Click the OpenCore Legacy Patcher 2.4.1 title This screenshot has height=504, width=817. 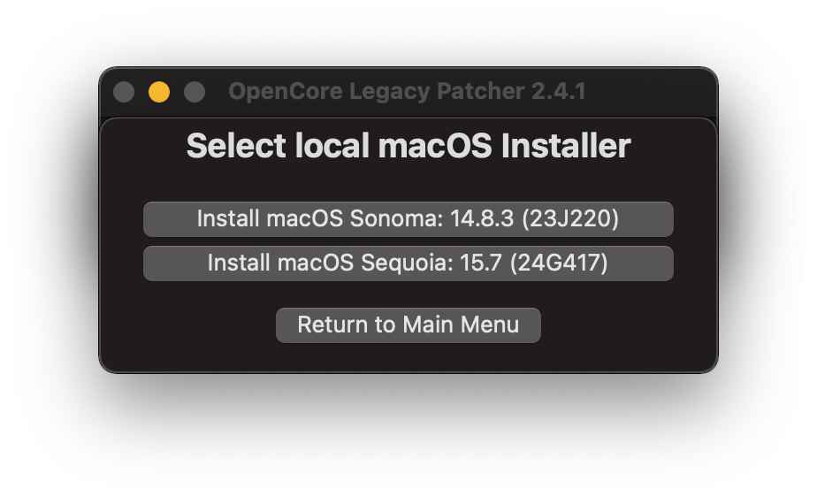407,92
